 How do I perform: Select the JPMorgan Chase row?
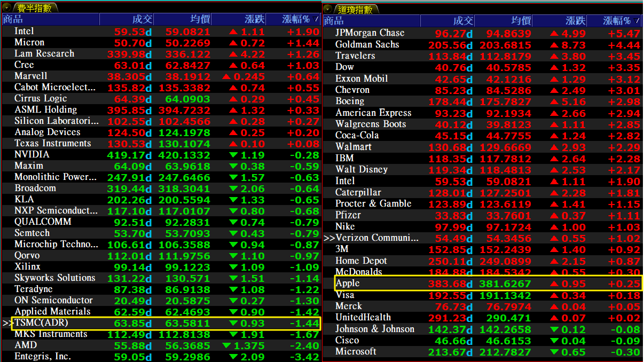[482, 33]
